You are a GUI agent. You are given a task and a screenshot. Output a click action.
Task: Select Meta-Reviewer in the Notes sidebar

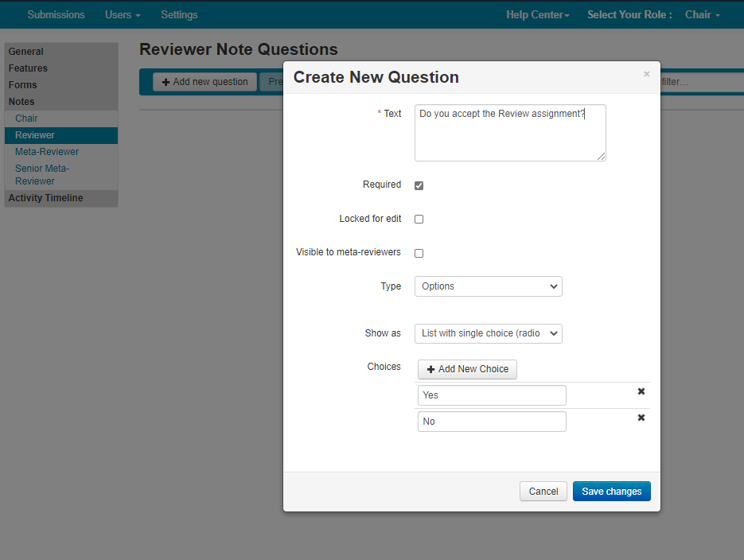tap(47, 152)
